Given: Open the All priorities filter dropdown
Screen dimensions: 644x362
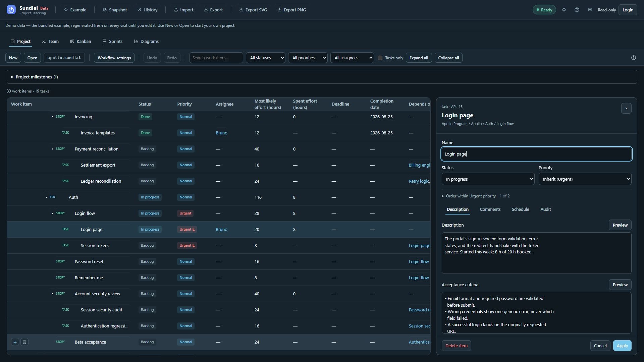Looking at the screenshot, I should 308,58.
